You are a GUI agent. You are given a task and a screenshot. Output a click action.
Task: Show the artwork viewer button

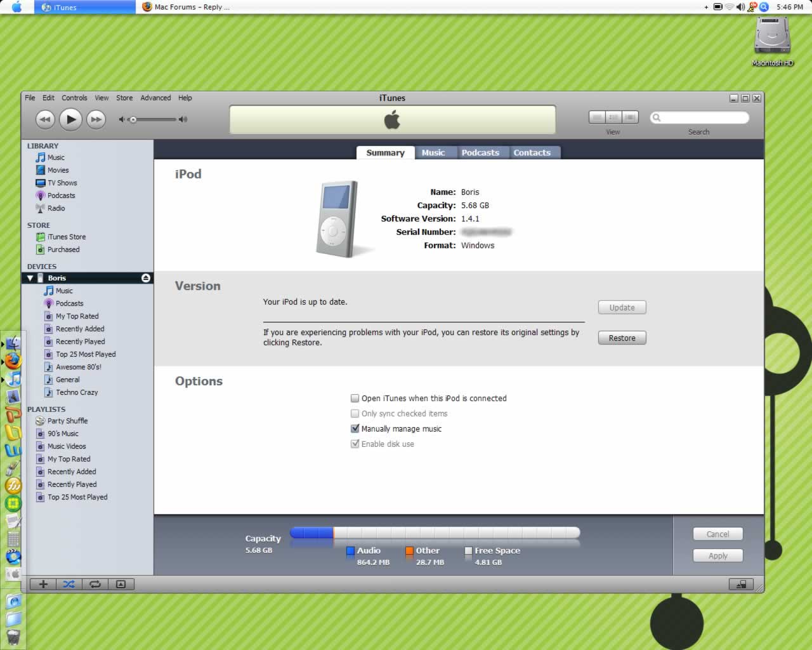point(121,584)
